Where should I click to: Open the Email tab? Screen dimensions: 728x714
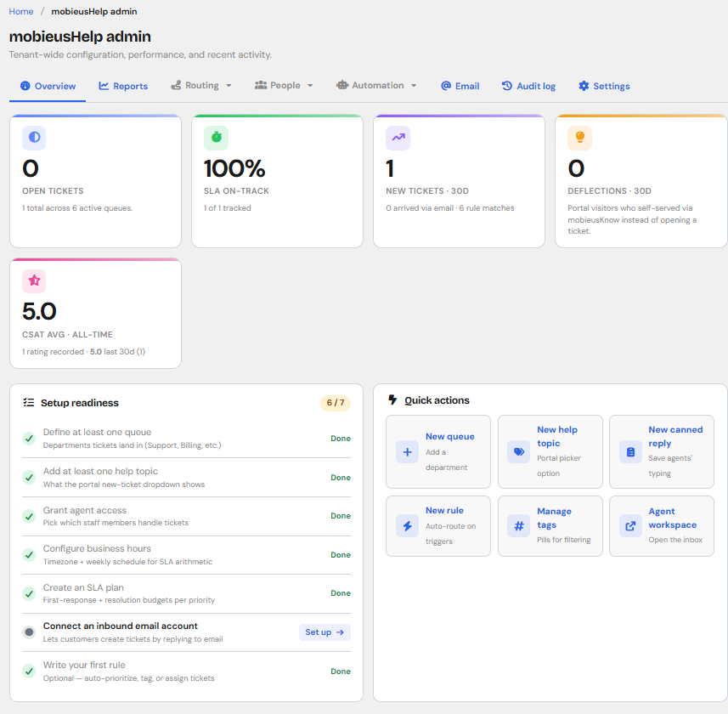(460, 86)
